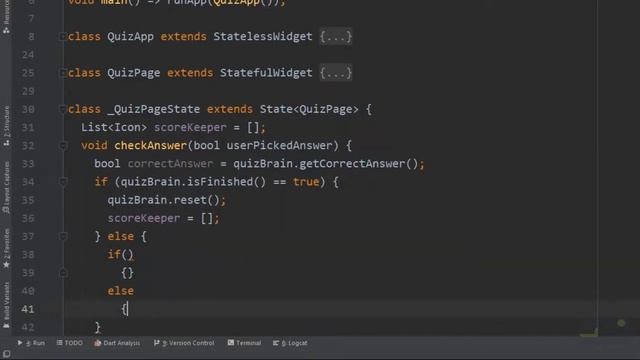Click line number 33 in the gutter
The image size is (640, 360).
28,164
